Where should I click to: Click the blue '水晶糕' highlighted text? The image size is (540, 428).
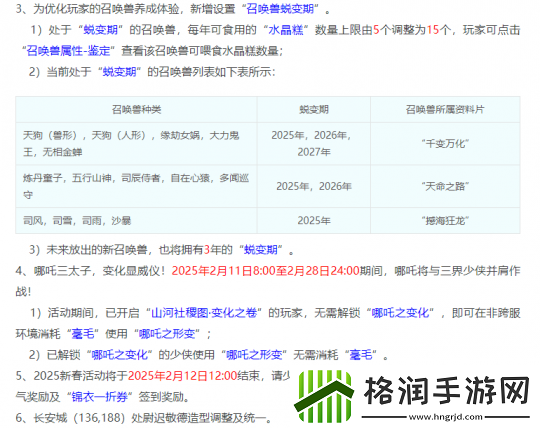(286, 30)
